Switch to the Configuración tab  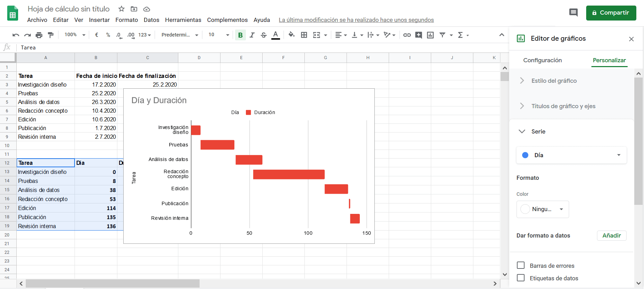coord(542,60)
